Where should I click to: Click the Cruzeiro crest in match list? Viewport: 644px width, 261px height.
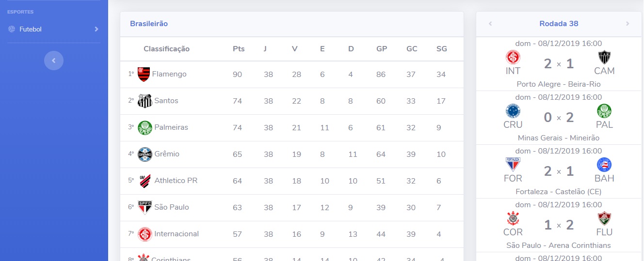coord(513,111)
